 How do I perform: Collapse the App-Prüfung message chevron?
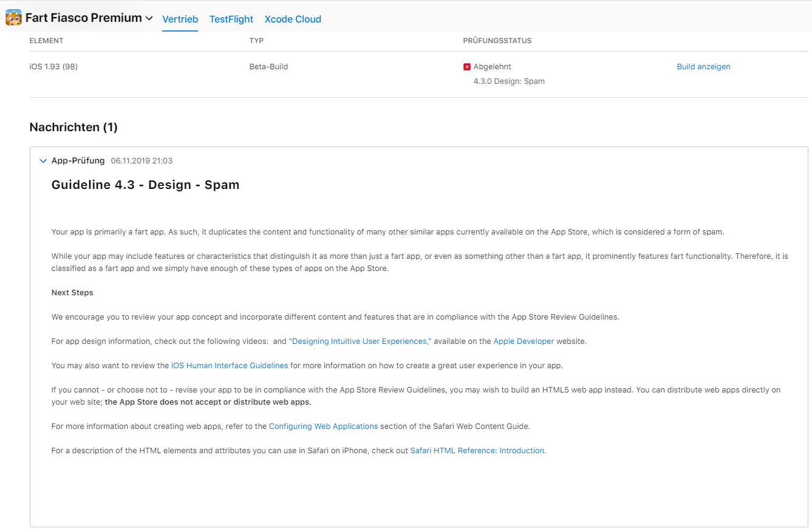(43, 161)
